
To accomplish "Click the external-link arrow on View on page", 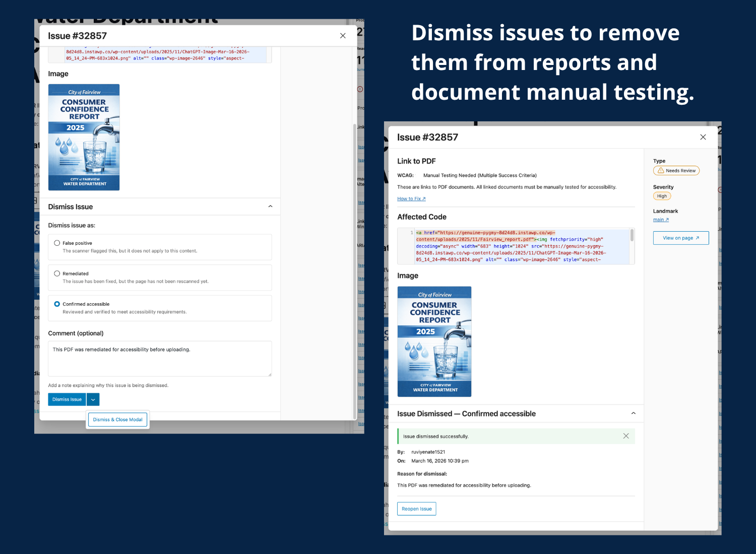I will tap(698, 238).
